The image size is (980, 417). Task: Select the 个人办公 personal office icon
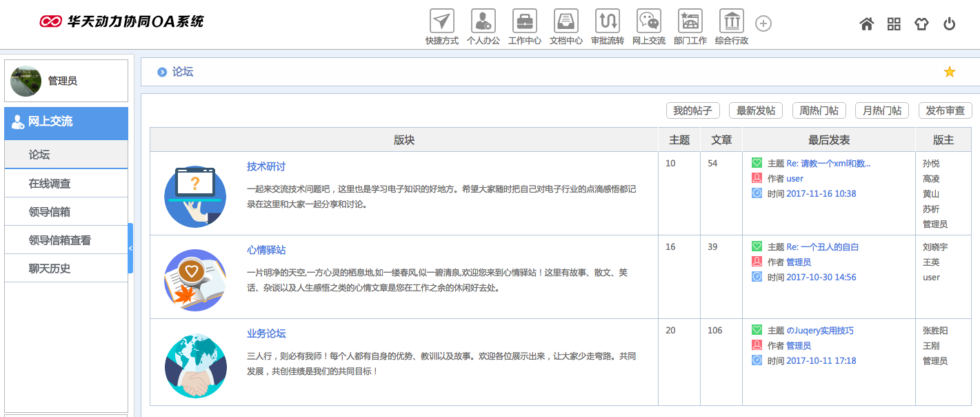[483, 21]
